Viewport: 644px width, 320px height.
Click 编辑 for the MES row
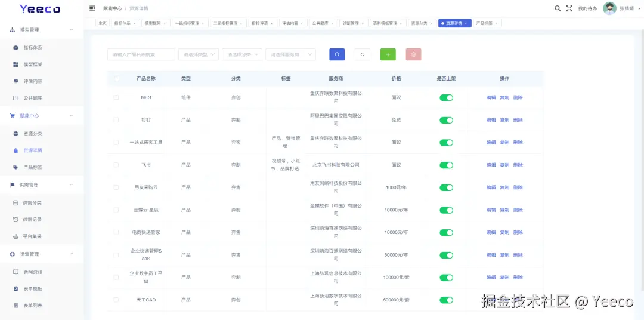pos(491,97)
